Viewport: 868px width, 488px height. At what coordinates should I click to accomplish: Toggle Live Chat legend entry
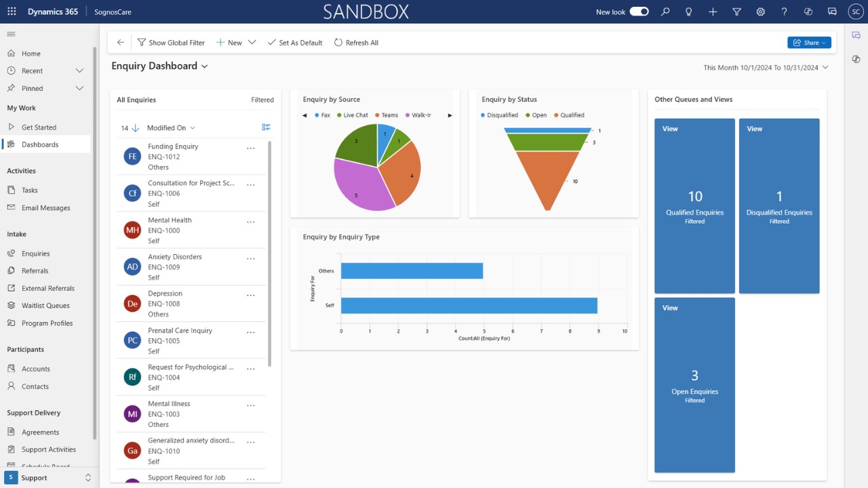(x=353, y=115)
